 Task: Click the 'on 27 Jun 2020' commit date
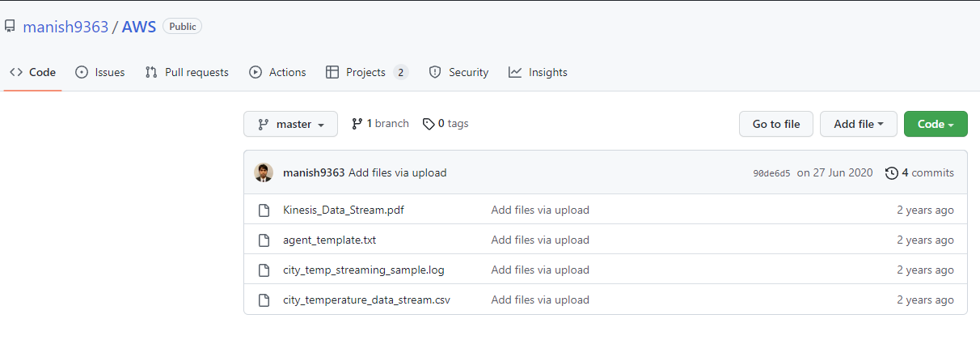coord(834,172)
